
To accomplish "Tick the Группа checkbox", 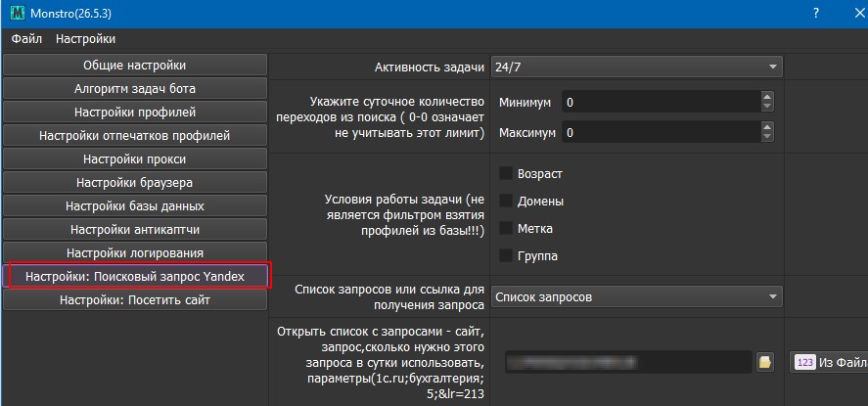I will point(506,255).
